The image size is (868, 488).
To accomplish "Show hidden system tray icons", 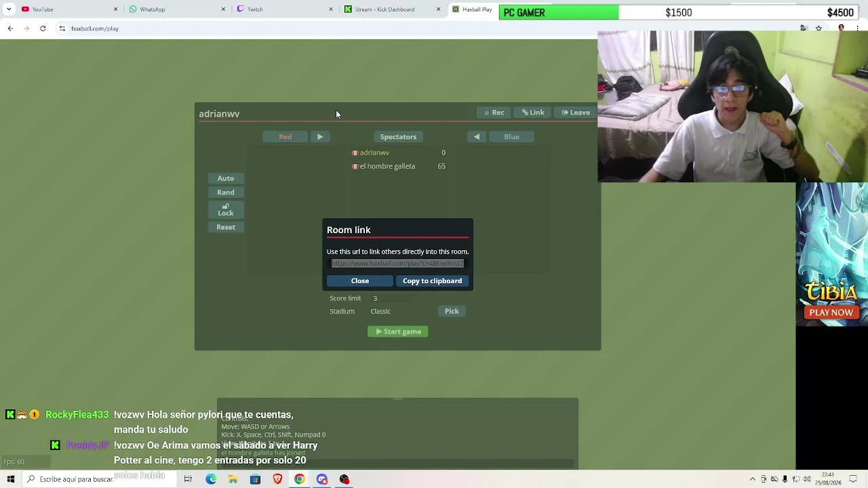I will tap(752, 479).
